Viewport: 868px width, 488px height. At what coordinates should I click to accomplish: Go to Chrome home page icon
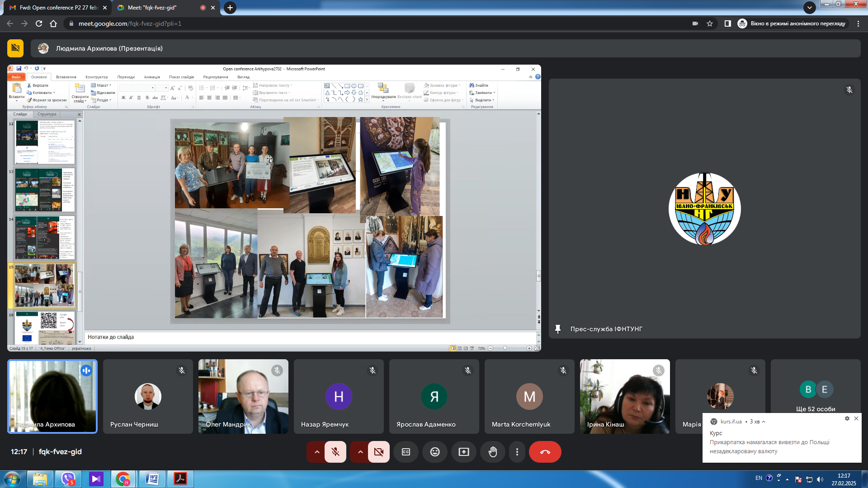[53, 23]
